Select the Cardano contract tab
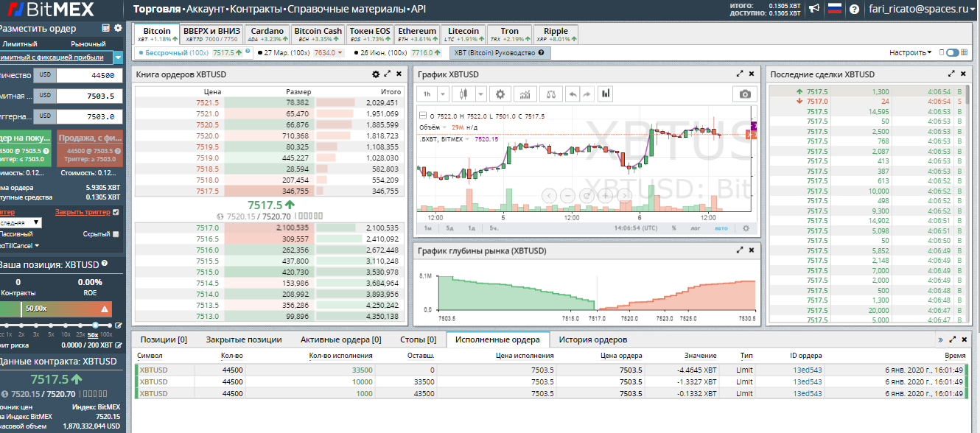Viewport: 980px width, 433px height. [x=266, y=35]
